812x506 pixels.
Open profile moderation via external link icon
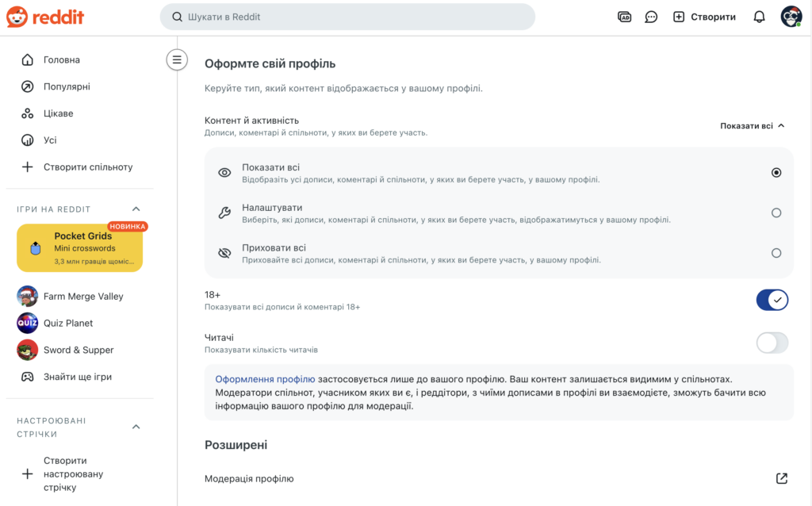(x=781, y=478)
